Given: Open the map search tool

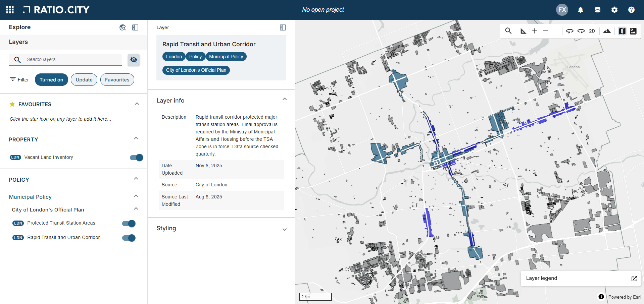Looking at the screenshot, I should point(508,31).
